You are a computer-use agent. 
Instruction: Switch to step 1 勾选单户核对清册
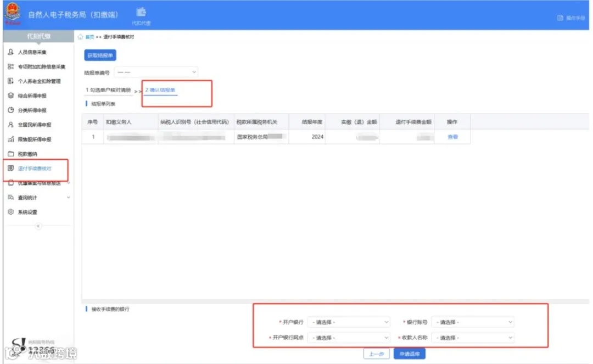[108, 90]
